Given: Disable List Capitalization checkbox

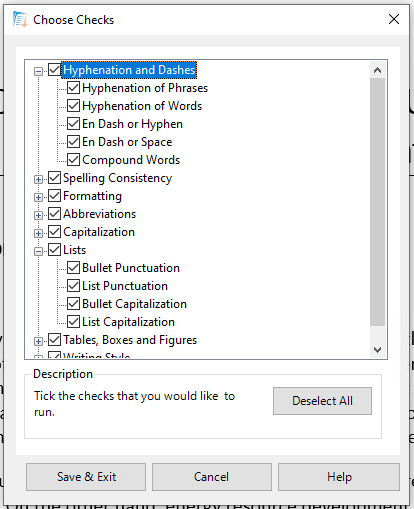Looking at the screenshot, I should point(73,322).
